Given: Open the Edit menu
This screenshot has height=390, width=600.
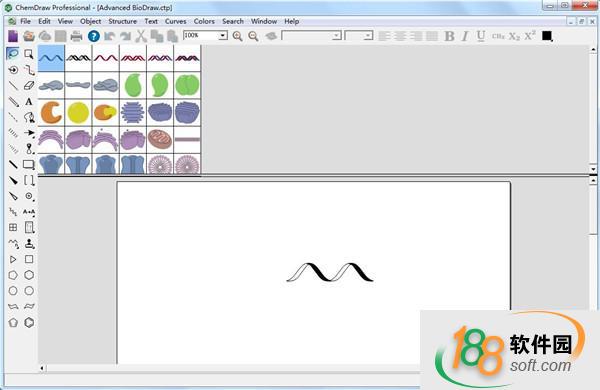Looking at the screenshot, I should pyautogui.click(x=44, y=21).
